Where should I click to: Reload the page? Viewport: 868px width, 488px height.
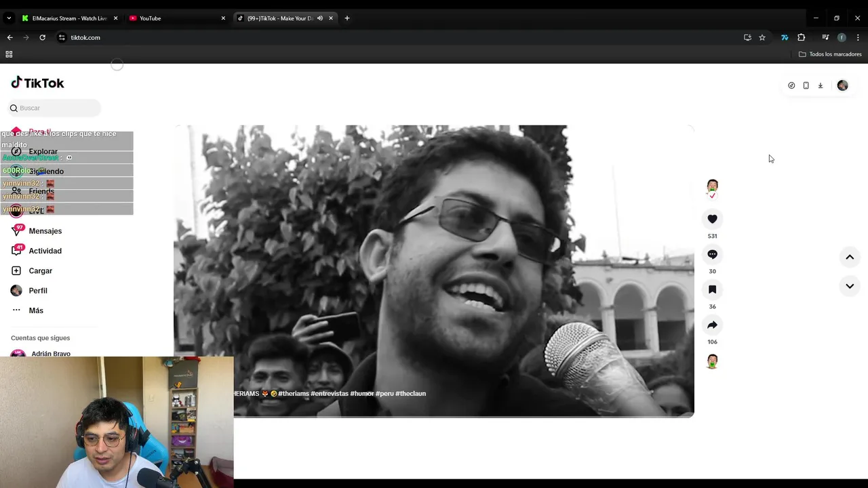[42, 37]
